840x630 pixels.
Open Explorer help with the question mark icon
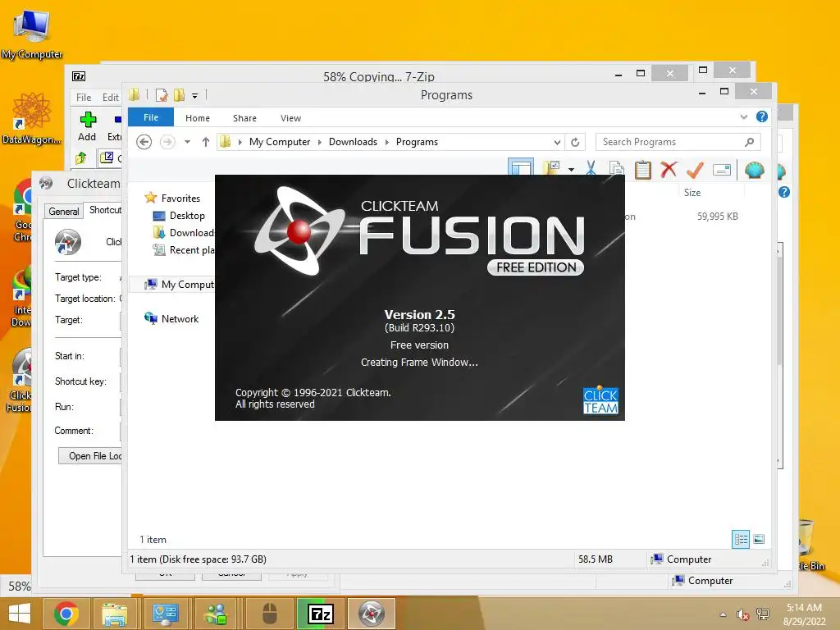coord(762,116)
